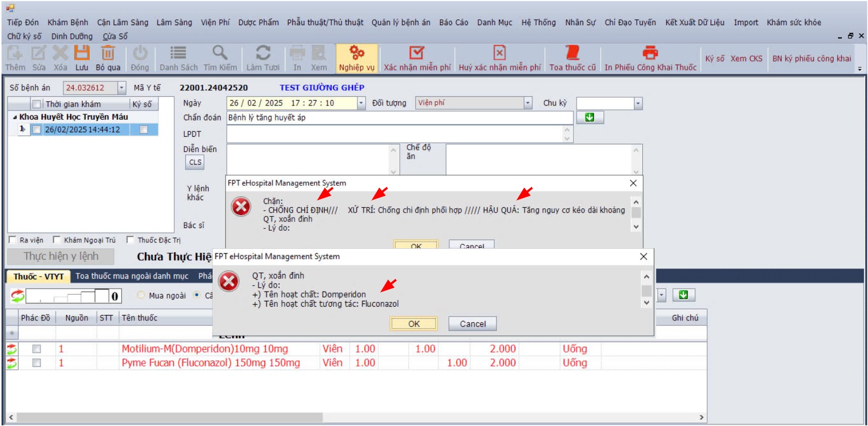Open the Chu kỳ dropdown
Screen dimensions: 868x426
(x=638, y=103)
